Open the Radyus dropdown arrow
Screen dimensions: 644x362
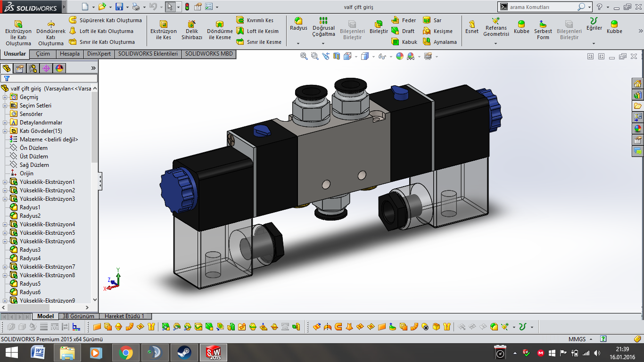click(298, 43)
